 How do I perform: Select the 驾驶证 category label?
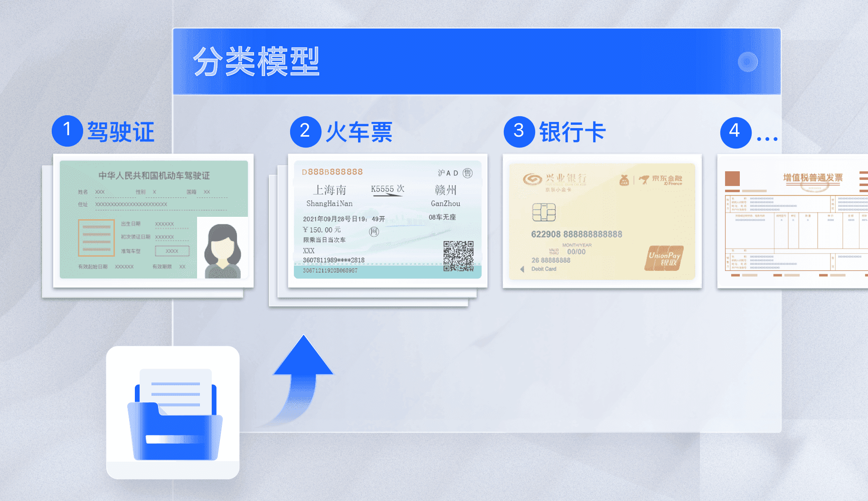[121, 131]
